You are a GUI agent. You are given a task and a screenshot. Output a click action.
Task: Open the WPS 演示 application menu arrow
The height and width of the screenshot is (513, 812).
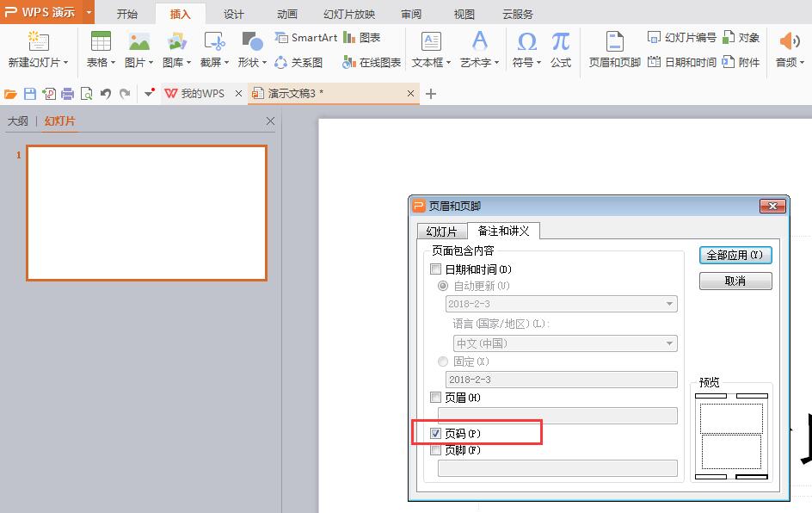tap(89, 12)
